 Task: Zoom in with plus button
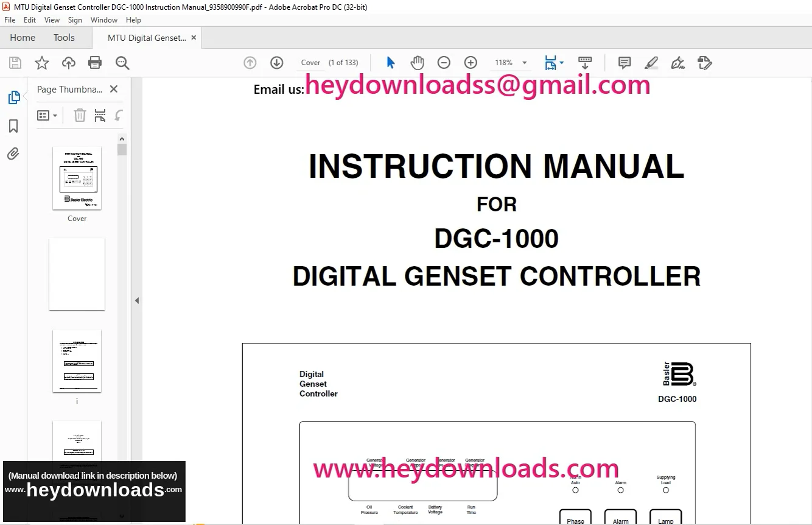(x=471, y=63)
